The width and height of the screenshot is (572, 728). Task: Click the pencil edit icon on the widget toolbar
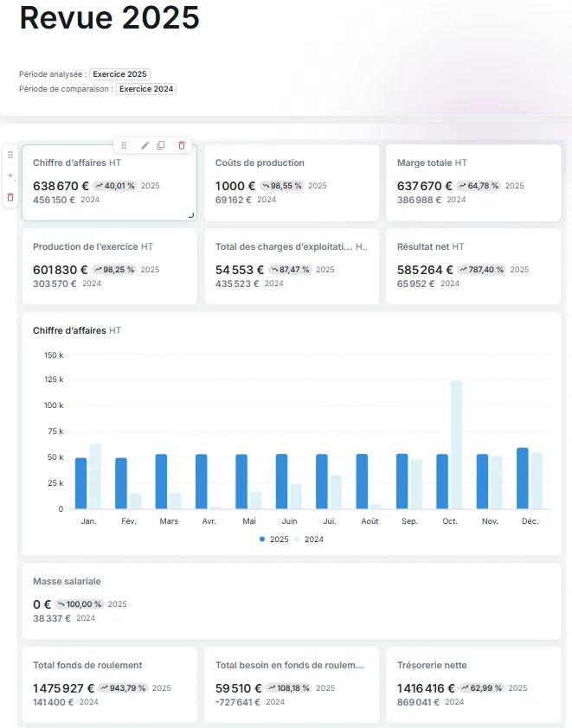pyautogui.click(x=145, y=145)
